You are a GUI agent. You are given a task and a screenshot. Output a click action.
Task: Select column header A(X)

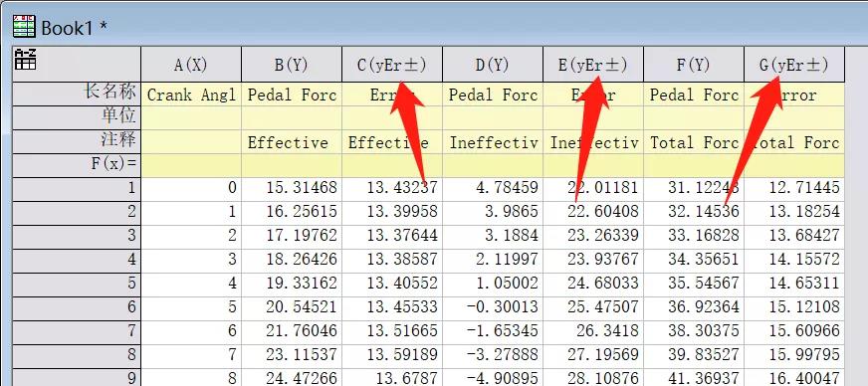click(191, 65)
